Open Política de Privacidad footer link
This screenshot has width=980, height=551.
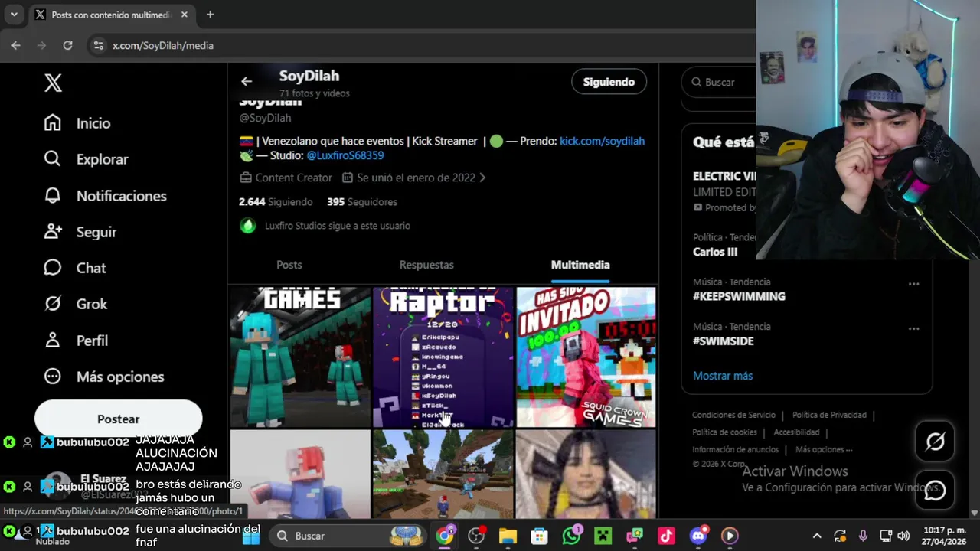pos(829,415)
